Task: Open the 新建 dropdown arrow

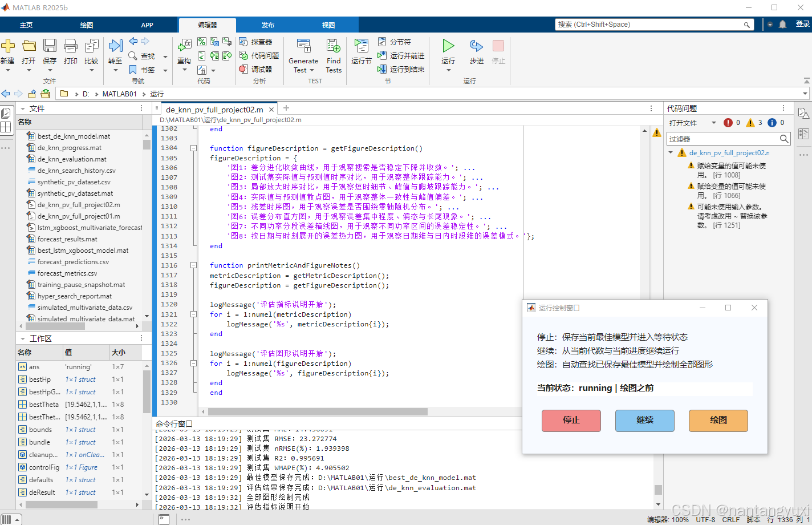Action: tap(8, 70)
